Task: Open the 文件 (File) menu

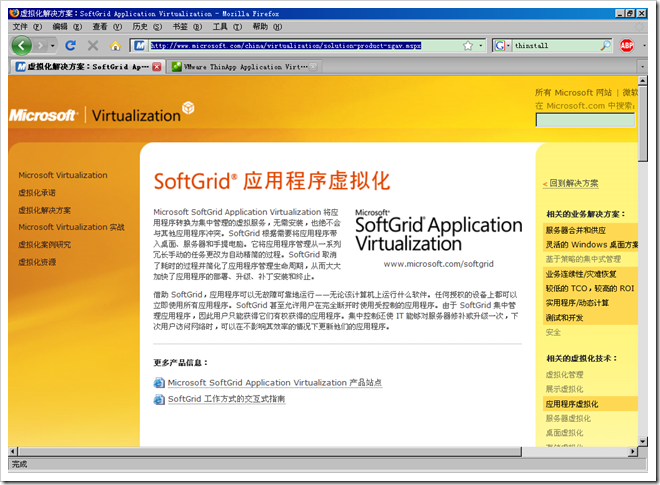Action: pyautogui.click(x=27, y=27)
